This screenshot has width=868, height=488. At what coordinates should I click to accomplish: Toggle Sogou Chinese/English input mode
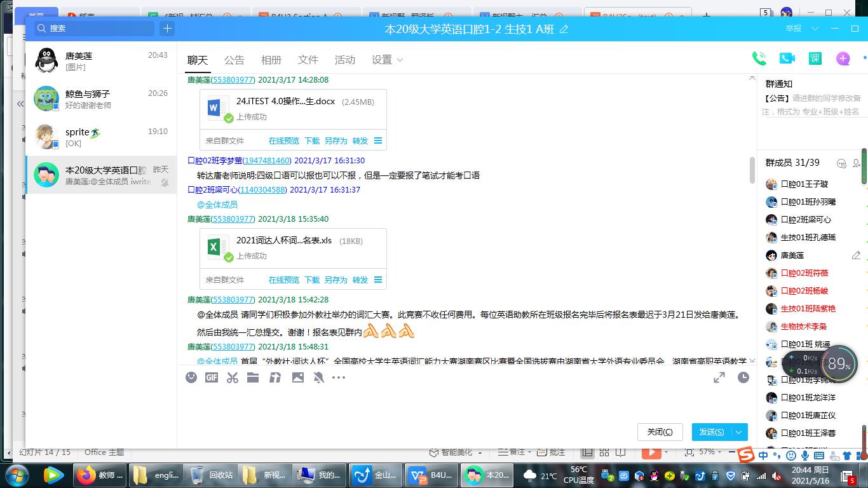(763, 456)
